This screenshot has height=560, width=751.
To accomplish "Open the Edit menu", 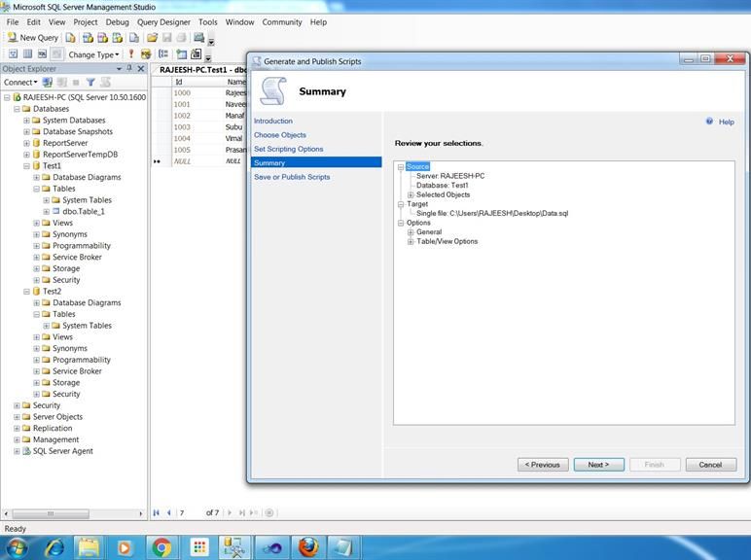I will coord(33,22).
